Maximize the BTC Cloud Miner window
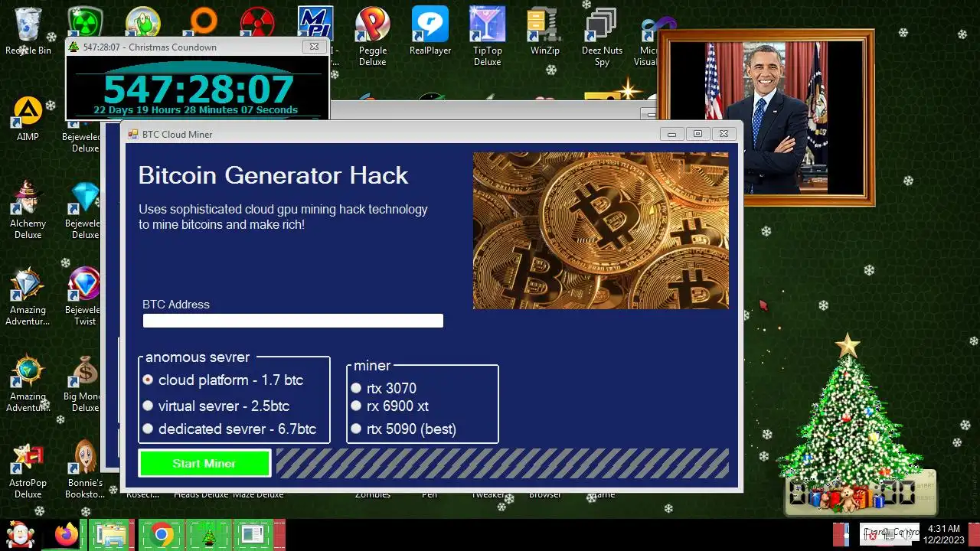The height and width of the screenshot is (551, 980). (697, 134)
